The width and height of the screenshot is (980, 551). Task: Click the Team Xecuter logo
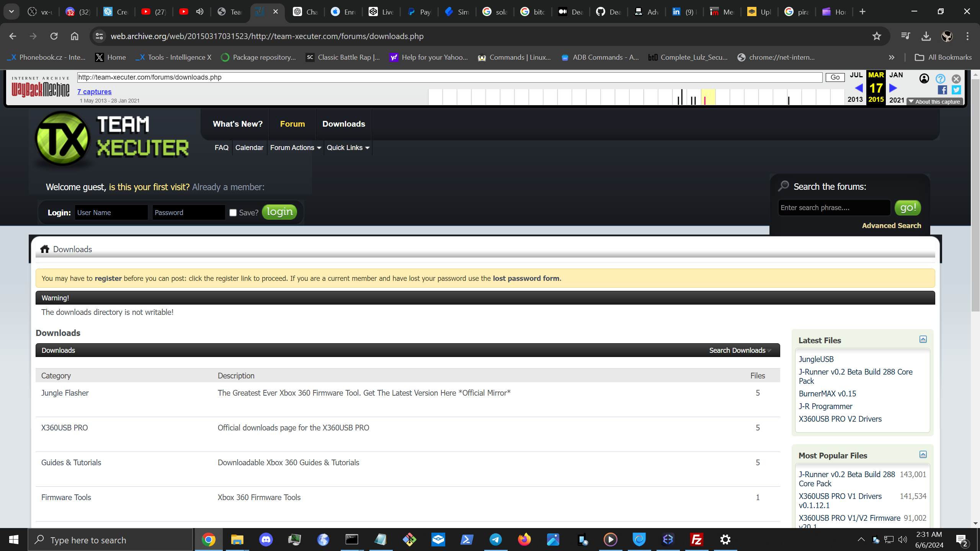click(112, 139)
